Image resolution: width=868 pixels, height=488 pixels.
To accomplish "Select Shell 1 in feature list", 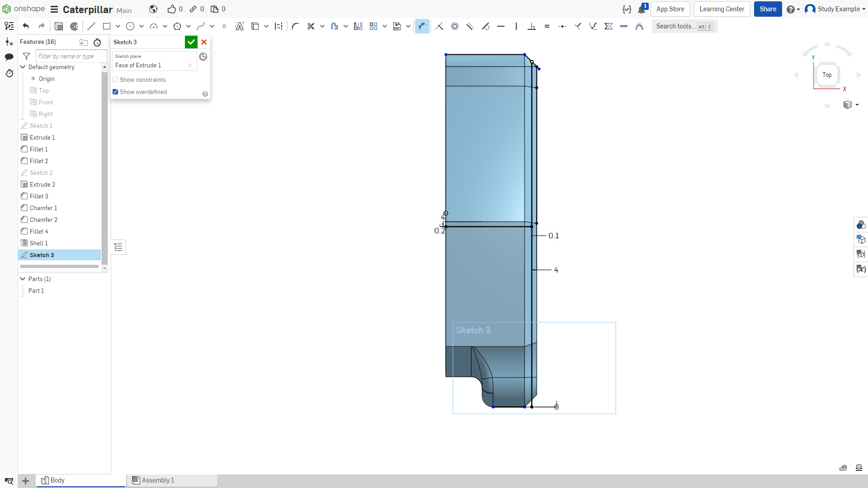I will point(39,243).
